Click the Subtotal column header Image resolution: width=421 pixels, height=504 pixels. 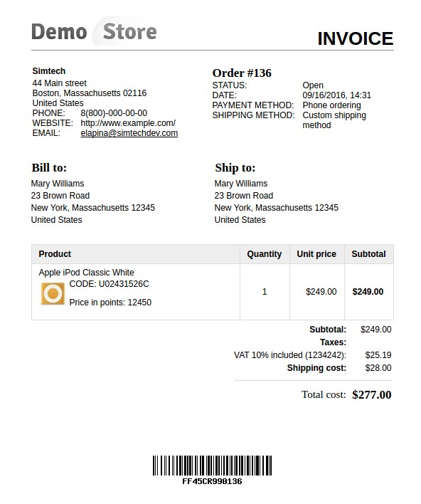(368, 254)
